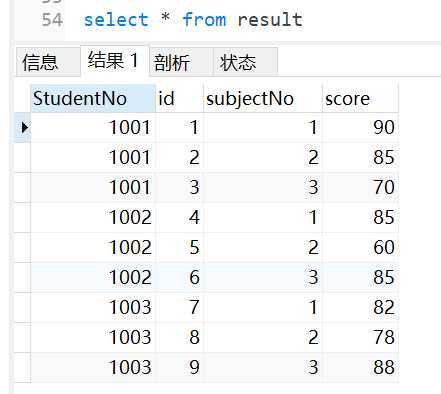Screen dimensions: 441x394
Task: Select StudentNo cell in row with id 9
Action: 93,367
